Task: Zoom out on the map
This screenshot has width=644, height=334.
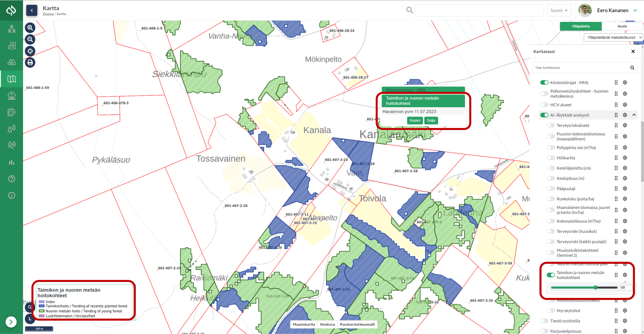Action: 30,39
